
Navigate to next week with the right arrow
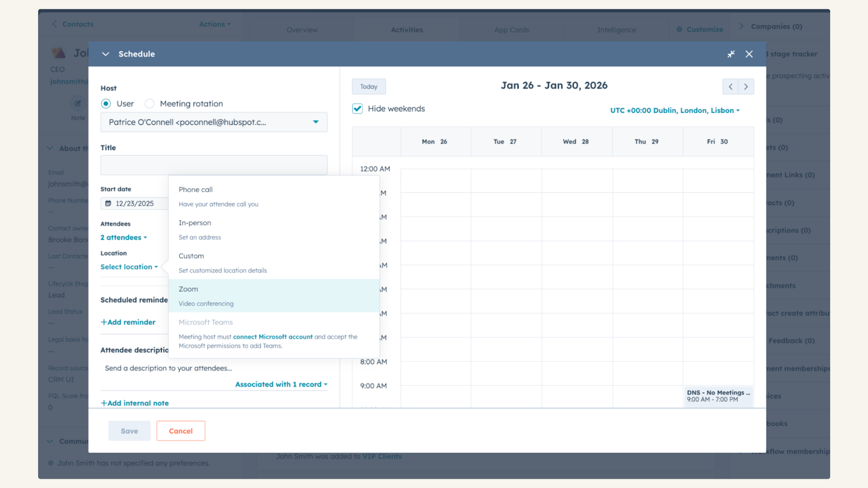(746, 86)
